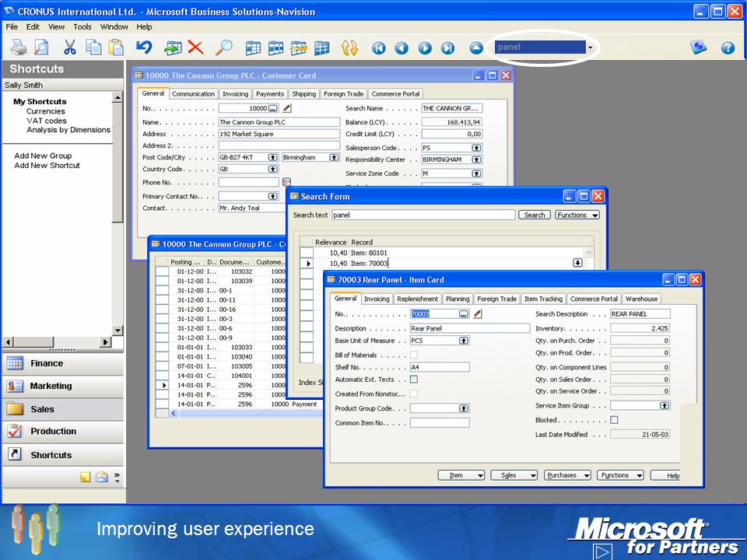Toggle the Created From Nonstock checkbox
The height and width of the screenshot is (560, 747).
[414, 394]
